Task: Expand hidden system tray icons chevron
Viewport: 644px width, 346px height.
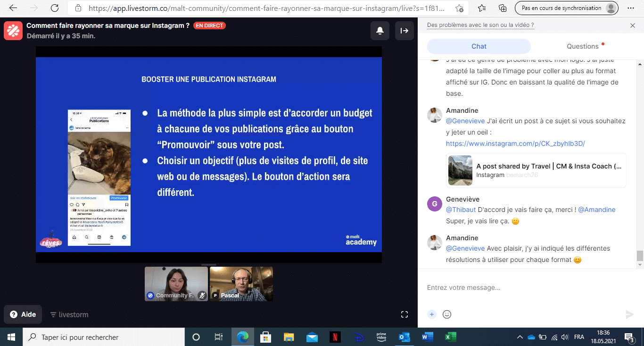Action: [520, 337]
